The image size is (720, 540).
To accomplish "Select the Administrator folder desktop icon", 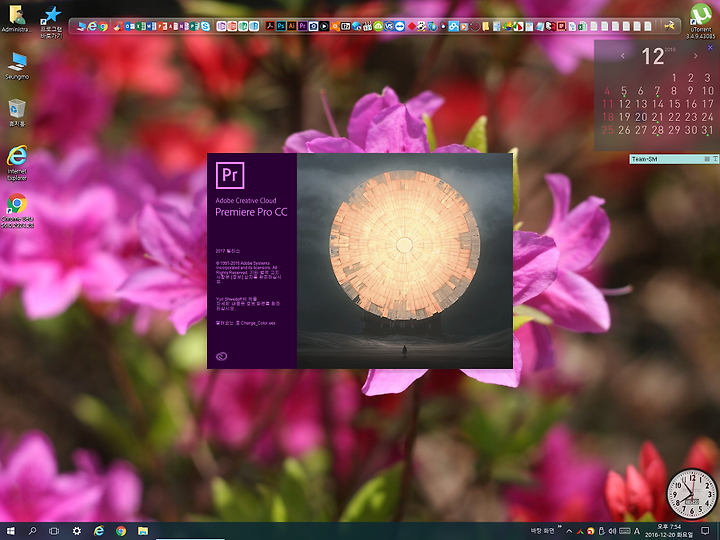I will point(17,19).
